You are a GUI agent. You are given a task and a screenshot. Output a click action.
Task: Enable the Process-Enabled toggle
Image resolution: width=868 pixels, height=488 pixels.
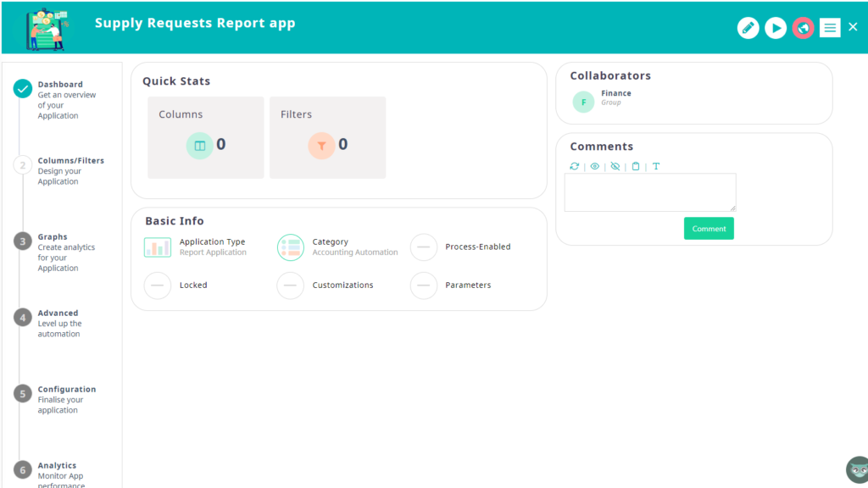click(424, 247)
